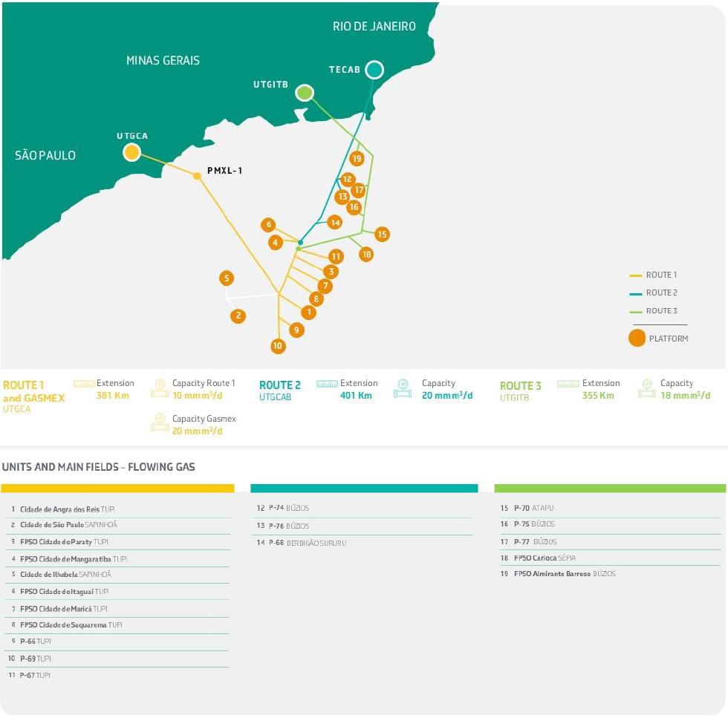Viewport: 728px width, 718px height.
Task: Click the orange Platform legend circle
Action: click(637, 339)
